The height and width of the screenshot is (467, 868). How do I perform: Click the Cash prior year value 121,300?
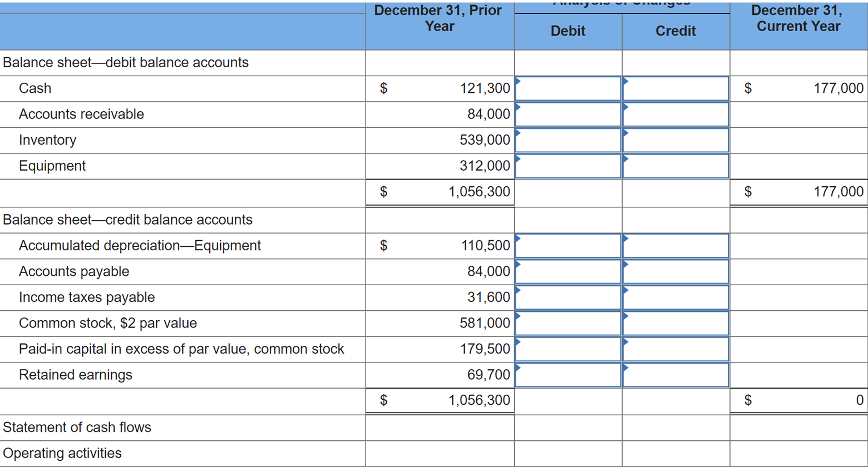[485, 88]
